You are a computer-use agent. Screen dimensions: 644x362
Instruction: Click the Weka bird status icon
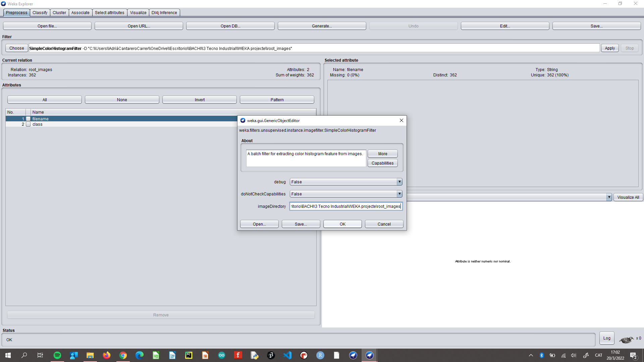(x=626, y=340)
